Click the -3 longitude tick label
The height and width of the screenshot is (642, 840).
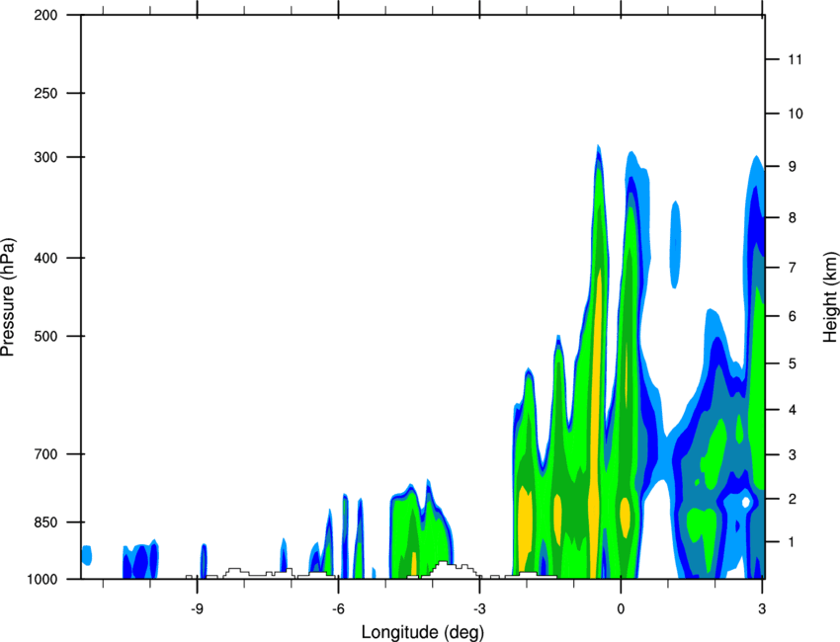pyautogui.click(x=479, y=609)
